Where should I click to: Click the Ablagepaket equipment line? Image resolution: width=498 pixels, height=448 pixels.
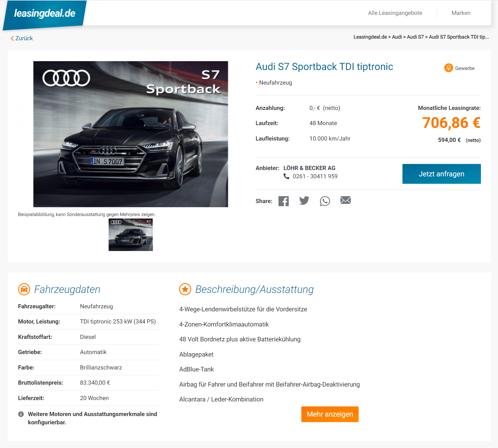pos(196,354)
